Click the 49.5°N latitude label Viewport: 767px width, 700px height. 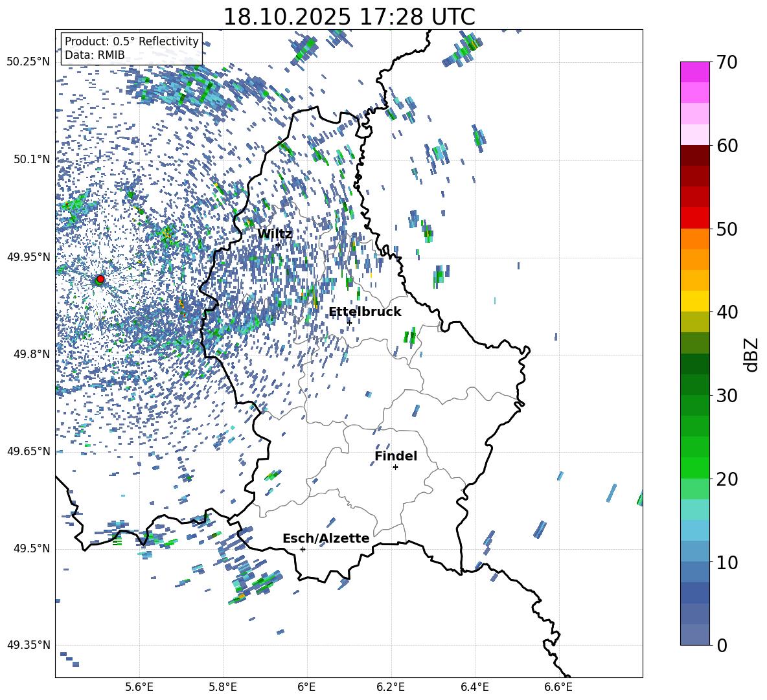31,548
